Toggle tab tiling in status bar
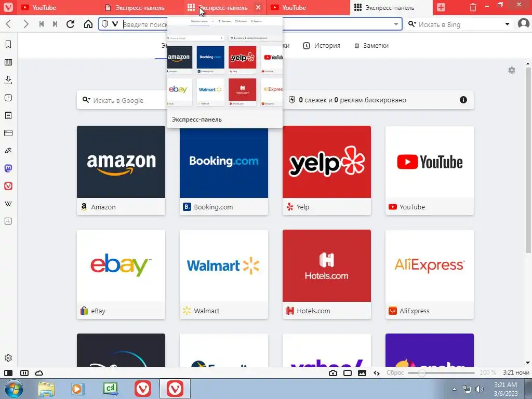 [x=24, y=373]
